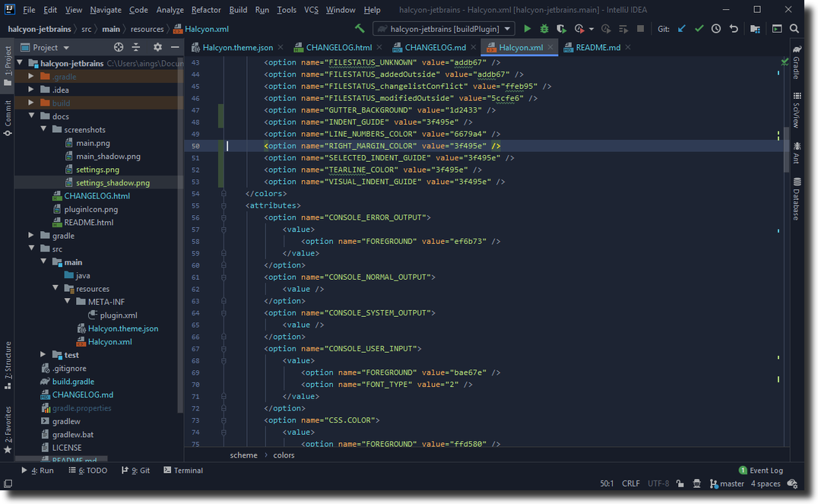Click the 'resources' breadcrumb in navigation bar
The image size is (818, 504).
[x=147, y=29]
